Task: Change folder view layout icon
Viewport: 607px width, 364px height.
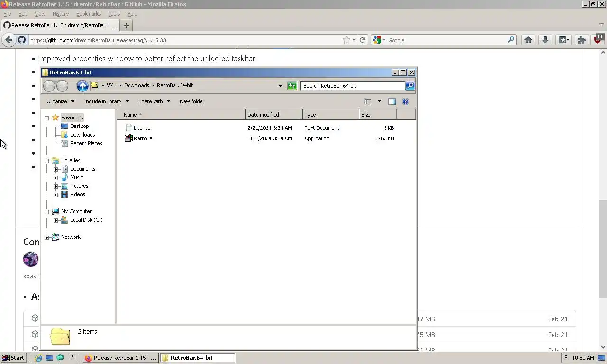Action: point(368,101)
